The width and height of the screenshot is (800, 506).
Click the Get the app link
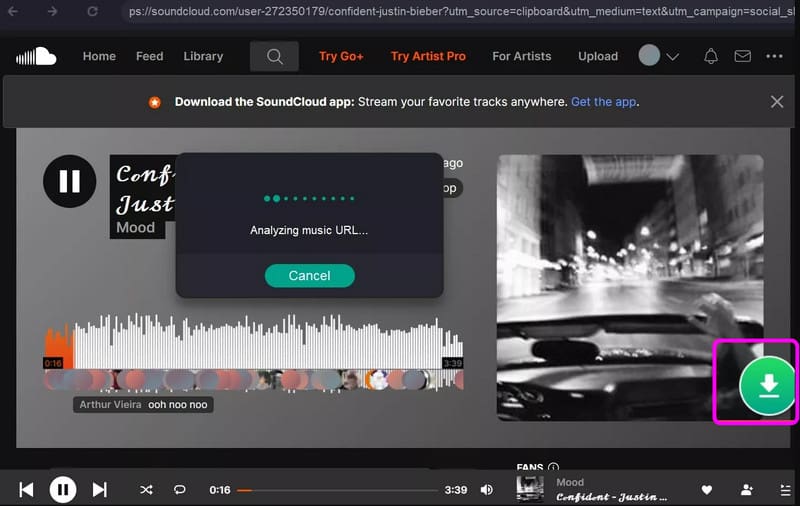pyautogui.click(x=604, y=102)
